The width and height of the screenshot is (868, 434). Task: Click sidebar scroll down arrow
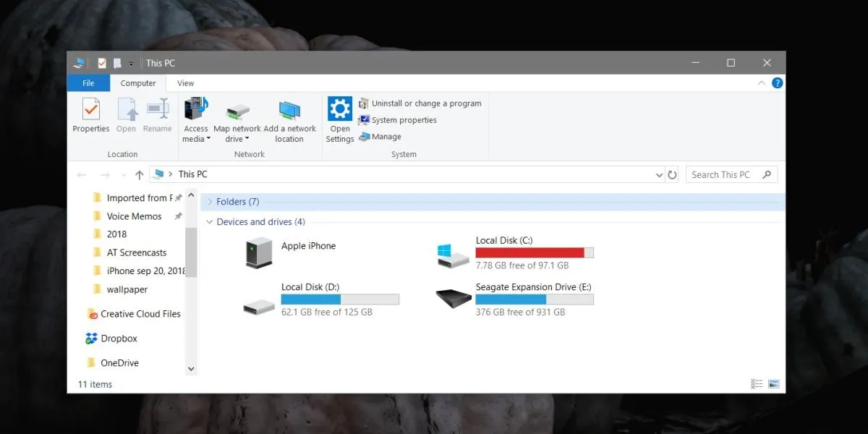(x=191, y=369)
